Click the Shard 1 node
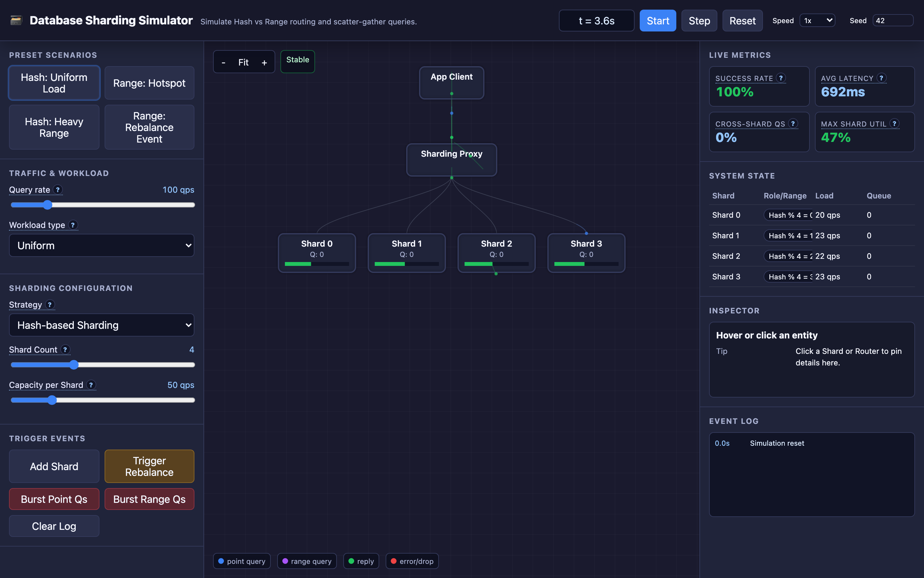 tap(406, 253)
